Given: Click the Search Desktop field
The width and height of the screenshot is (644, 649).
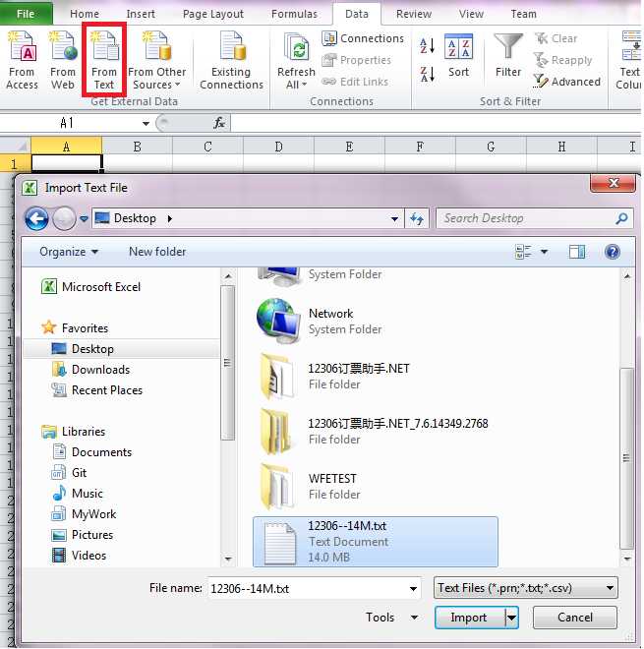Looking at the screenshot, I should click(534, 218).
